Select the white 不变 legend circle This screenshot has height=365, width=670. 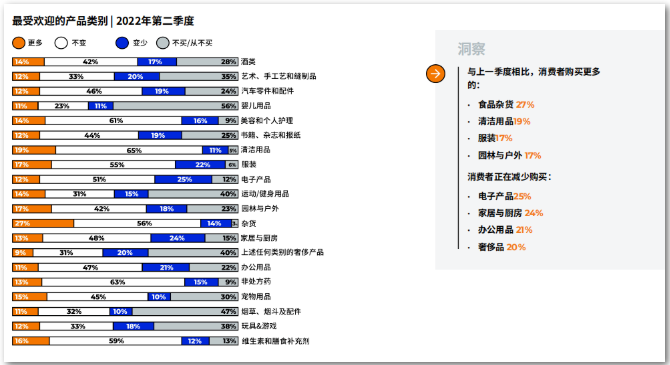coord(61,43)
